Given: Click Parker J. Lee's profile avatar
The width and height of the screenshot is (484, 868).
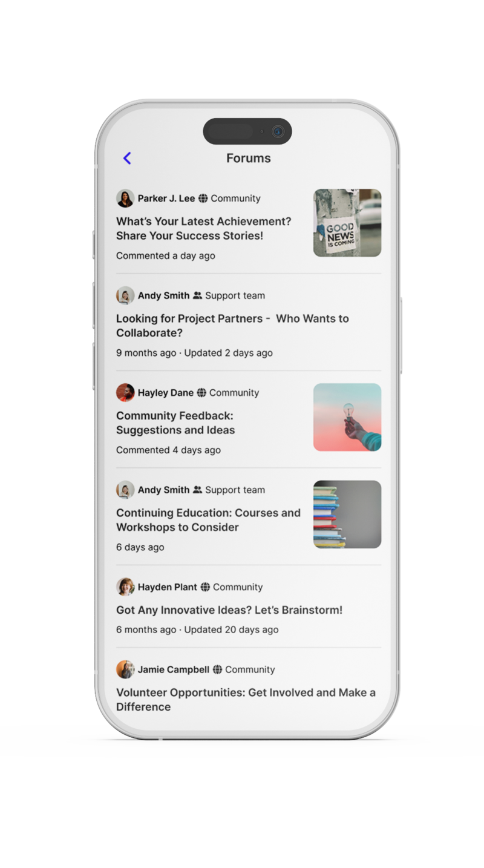Looking at the screenshot, I should pos(125,199).
